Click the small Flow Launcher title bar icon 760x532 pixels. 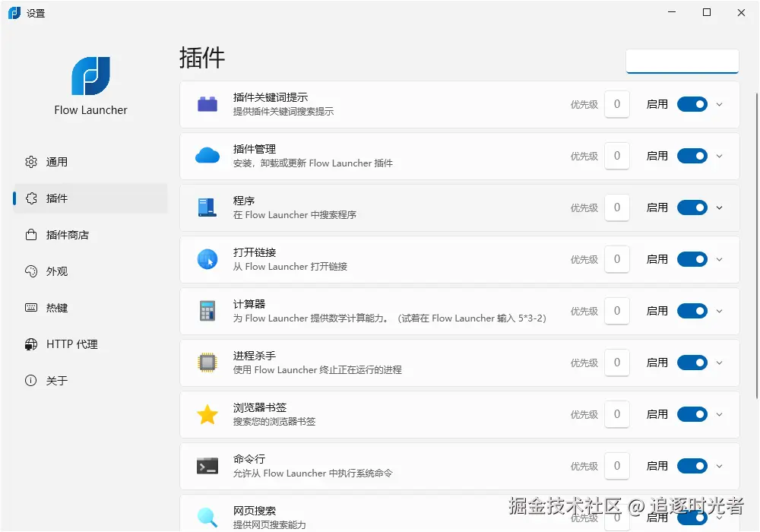coord(14,13)
